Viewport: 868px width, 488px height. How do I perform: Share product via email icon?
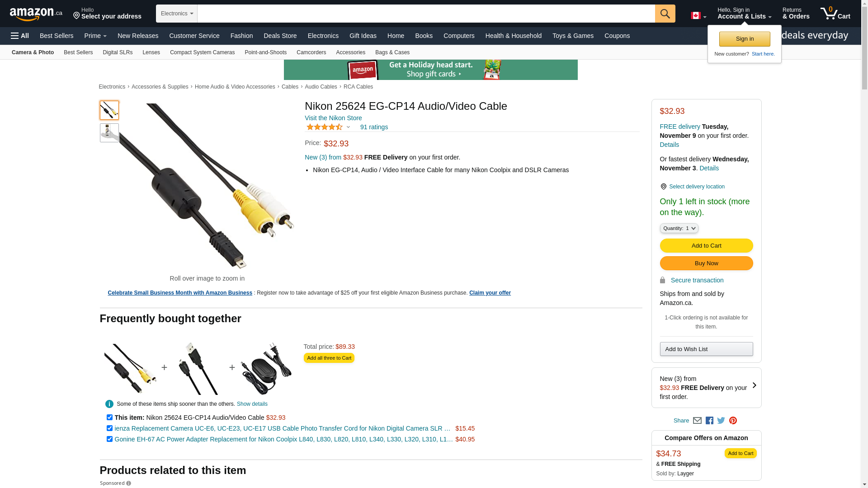pos(697,421)
